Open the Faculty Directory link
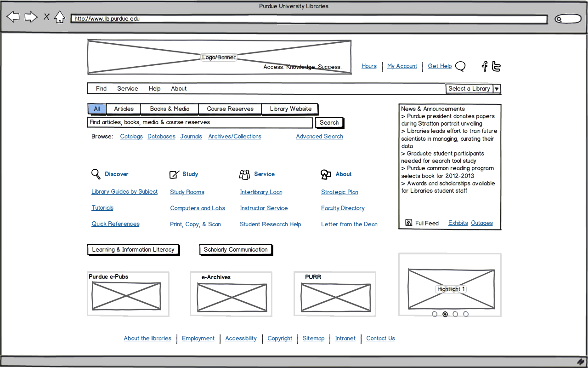Viewport: 588px width, 368px height. click(x=343, y=208)
